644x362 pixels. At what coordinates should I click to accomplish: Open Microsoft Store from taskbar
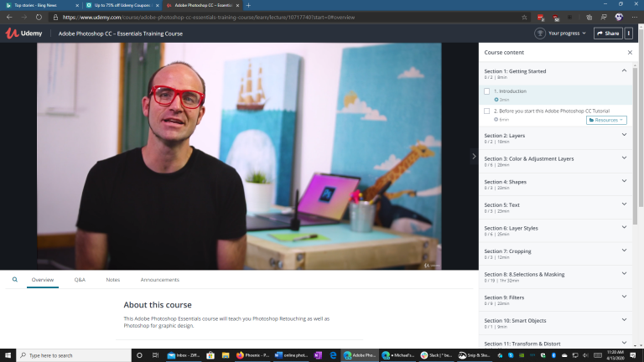click(x=210, y=355)
